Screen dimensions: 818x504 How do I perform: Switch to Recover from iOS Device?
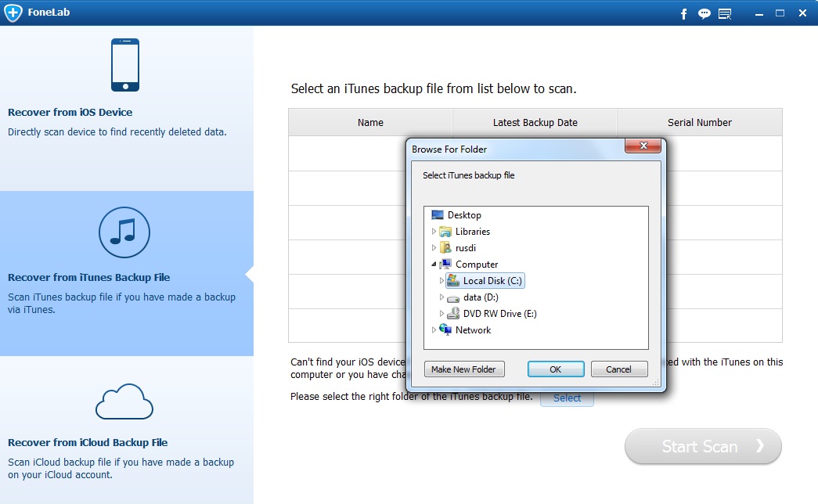127,109
